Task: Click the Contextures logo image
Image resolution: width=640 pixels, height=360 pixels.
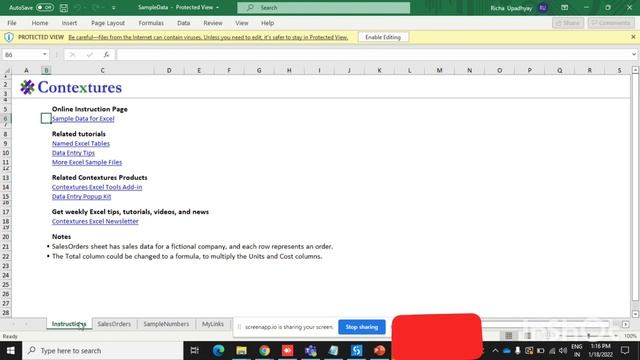Action: click(71, 87)
